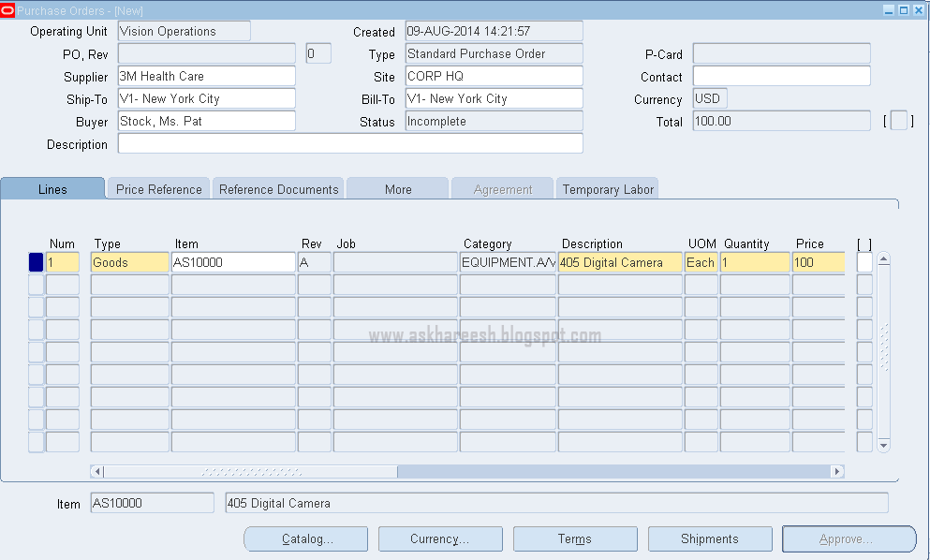This screenshot has height=560, width=930.
Task: Click the horizontal scrollbar thumb
Action: click(x=251, y=472)
